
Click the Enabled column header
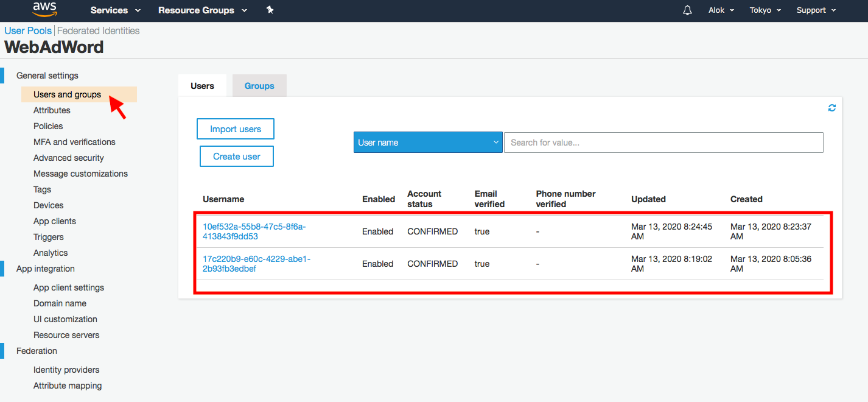pos(379,199)
